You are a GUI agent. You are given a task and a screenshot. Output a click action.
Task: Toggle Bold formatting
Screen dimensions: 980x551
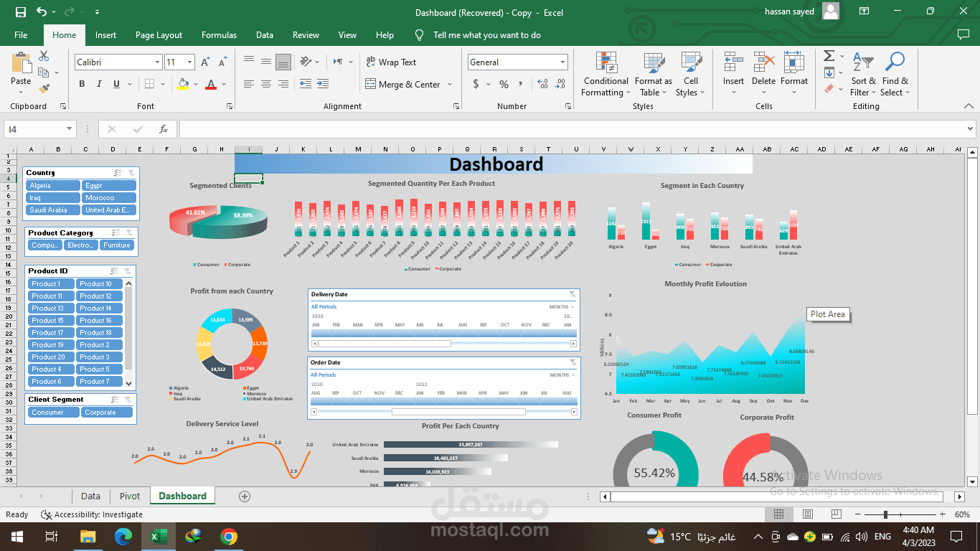tap(82, 84)
